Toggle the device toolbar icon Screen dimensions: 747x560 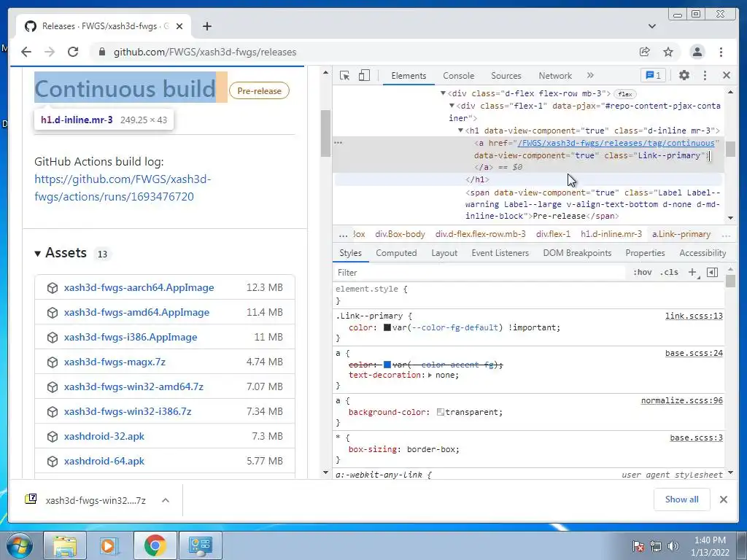point(364,75)
